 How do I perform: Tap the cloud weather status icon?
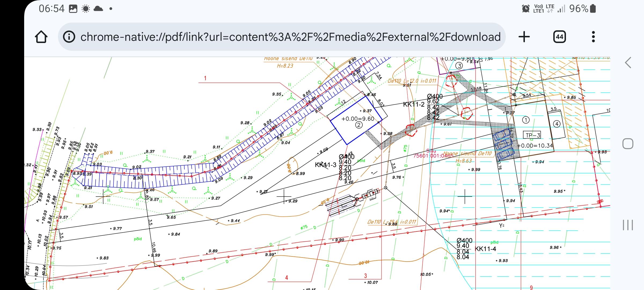coord(98,9)
